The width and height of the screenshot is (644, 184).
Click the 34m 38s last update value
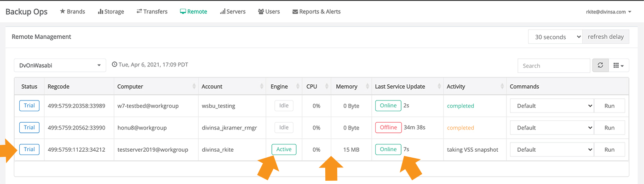click(x=414, y=128)
